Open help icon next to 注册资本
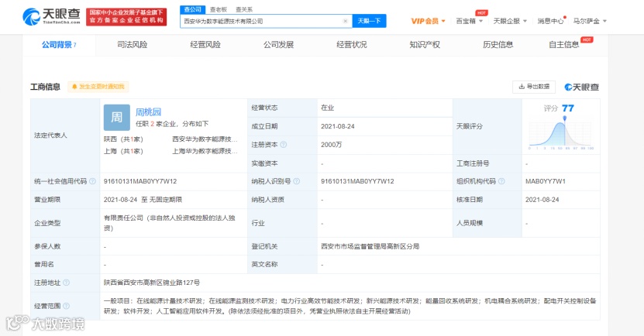The image size is (644, 336). click(284, 145)
